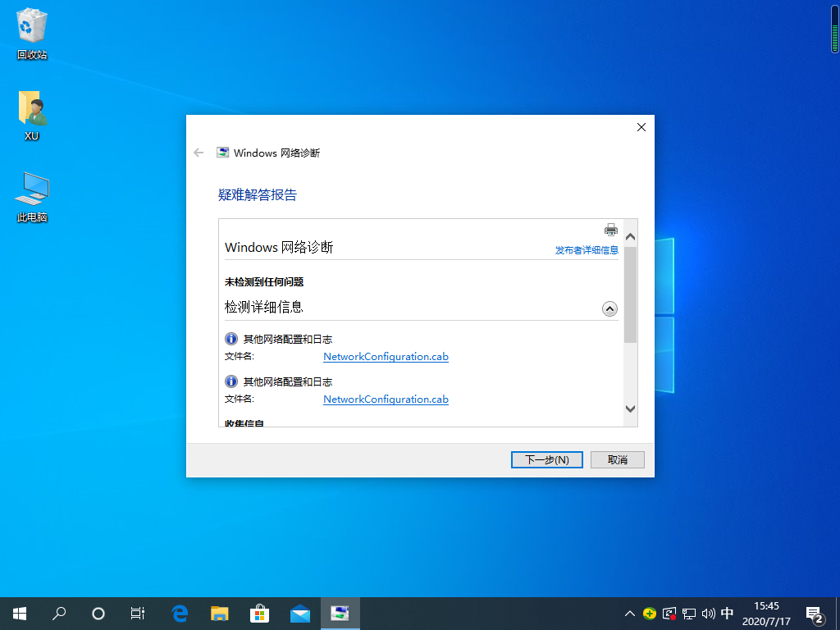Click the scrollbar down arrow
840x630 pixels.
click(x=630, y=408)
